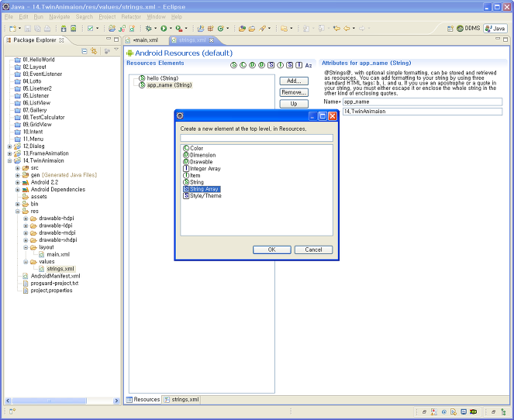
Task: Switch to bottom Resources editor tab
Action: [x=143, y=400]
